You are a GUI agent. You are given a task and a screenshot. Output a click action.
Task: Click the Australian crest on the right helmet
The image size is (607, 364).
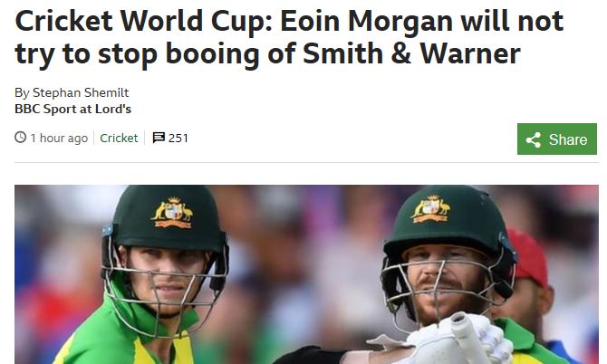[431, 209]
